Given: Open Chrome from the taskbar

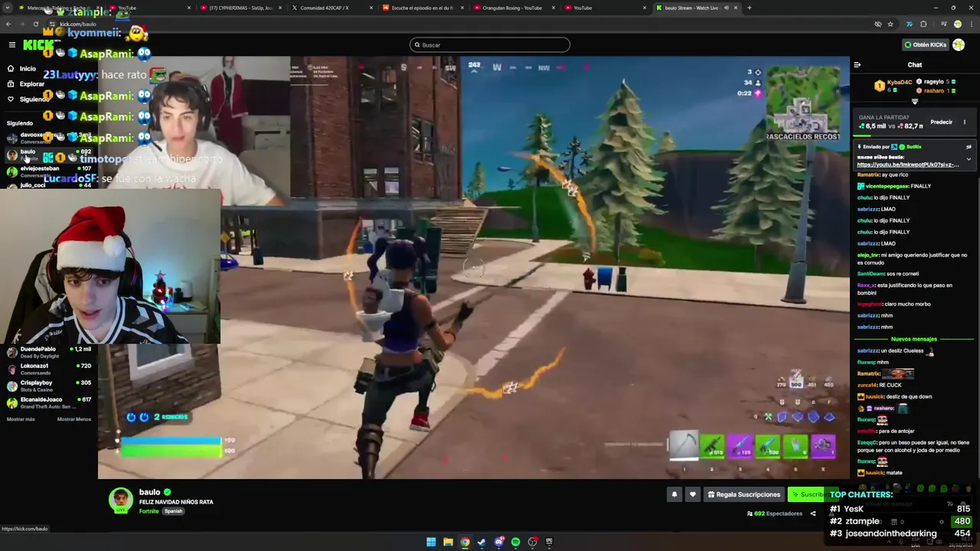Looking at the screenshot, I should point(465,542).
